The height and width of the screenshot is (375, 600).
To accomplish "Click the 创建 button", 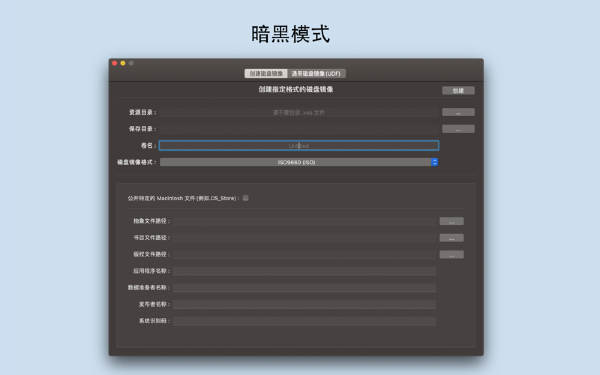I will click(458, 90).
